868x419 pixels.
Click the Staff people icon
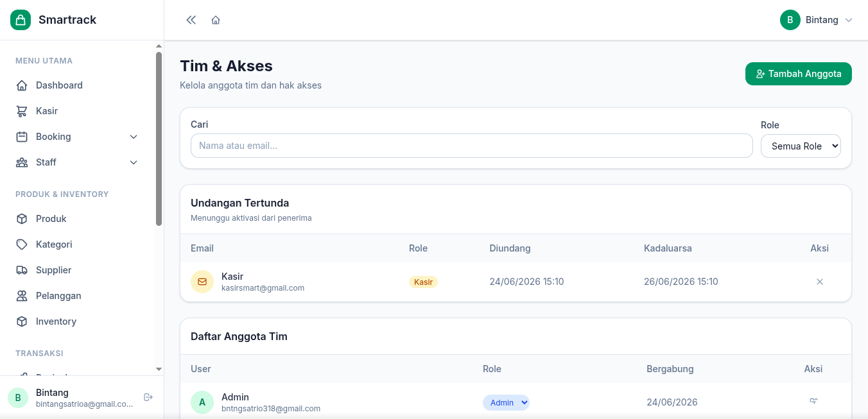[x=22, y=162]
